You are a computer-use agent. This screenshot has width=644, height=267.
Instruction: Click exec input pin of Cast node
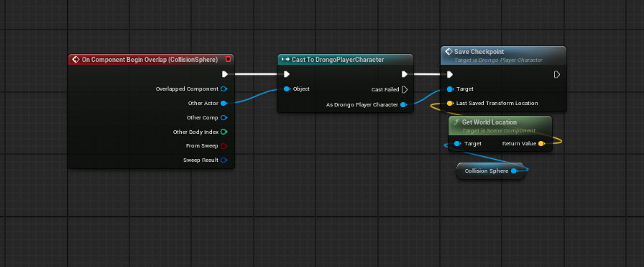click(287, 74)
